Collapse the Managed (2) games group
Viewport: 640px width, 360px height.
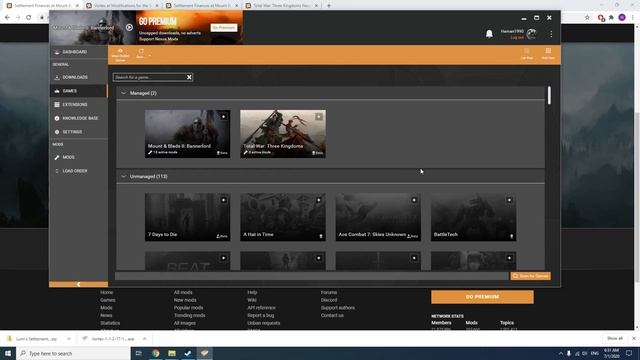coord(124,93)
